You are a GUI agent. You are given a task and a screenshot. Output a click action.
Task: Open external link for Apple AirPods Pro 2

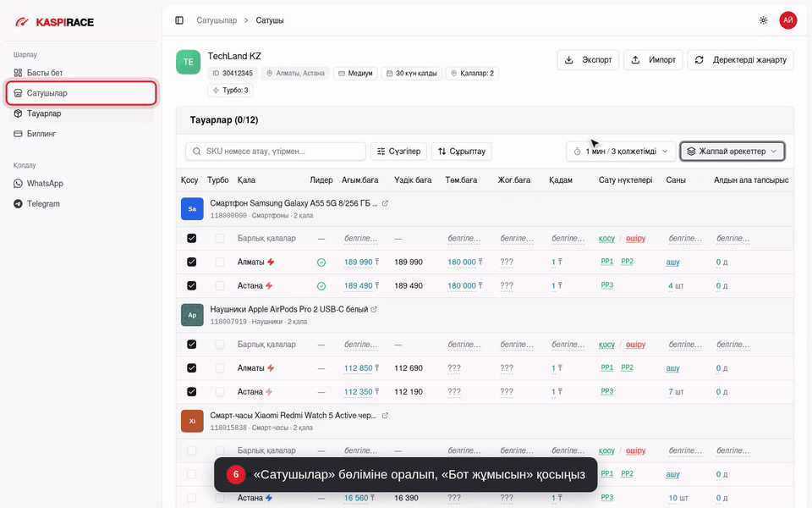pyautogui.click(x=374, y=310)
